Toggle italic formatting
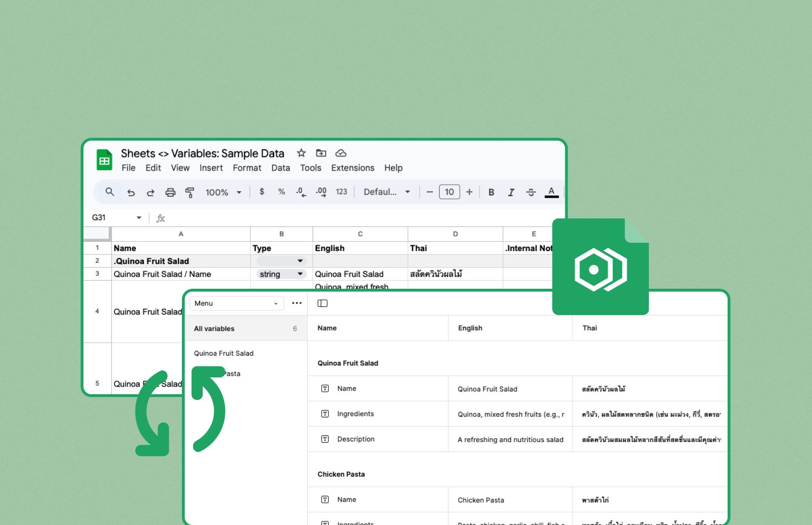812x525 pixels. 511,192
